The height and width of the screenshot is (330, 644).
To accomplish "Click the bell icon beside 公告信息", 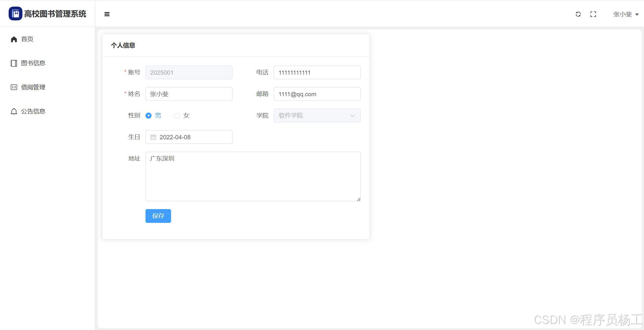I will 14,111.
